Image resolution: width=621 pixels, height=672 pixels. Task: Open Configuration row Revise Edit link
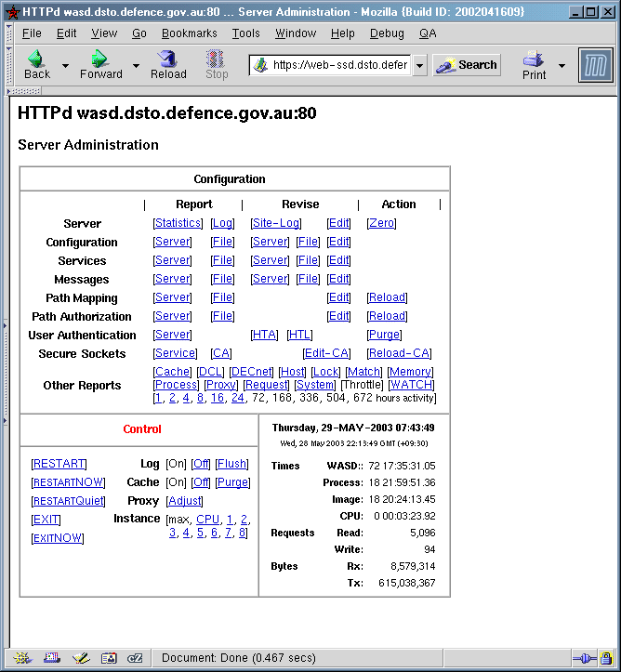(x=338, y=242)
